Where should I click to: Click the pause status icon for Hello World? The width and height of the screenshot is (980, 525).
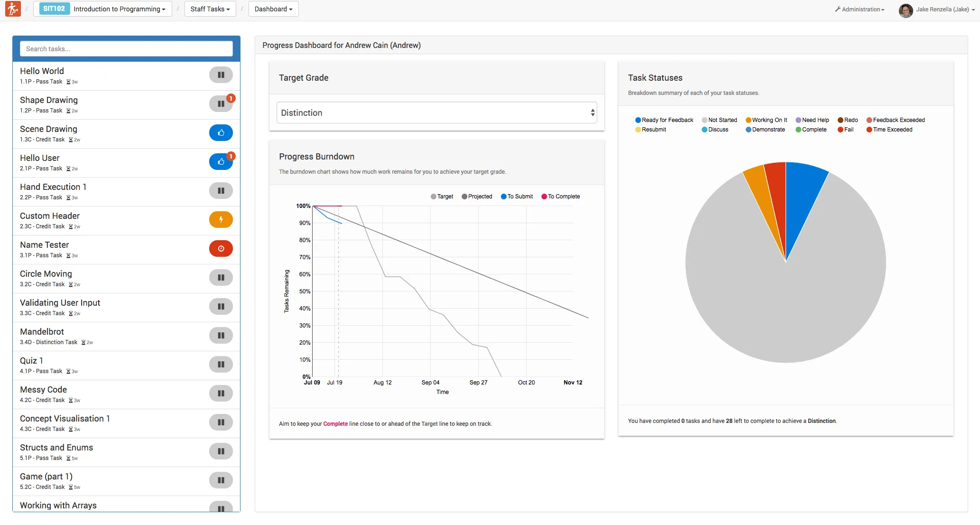click(221, 75)
